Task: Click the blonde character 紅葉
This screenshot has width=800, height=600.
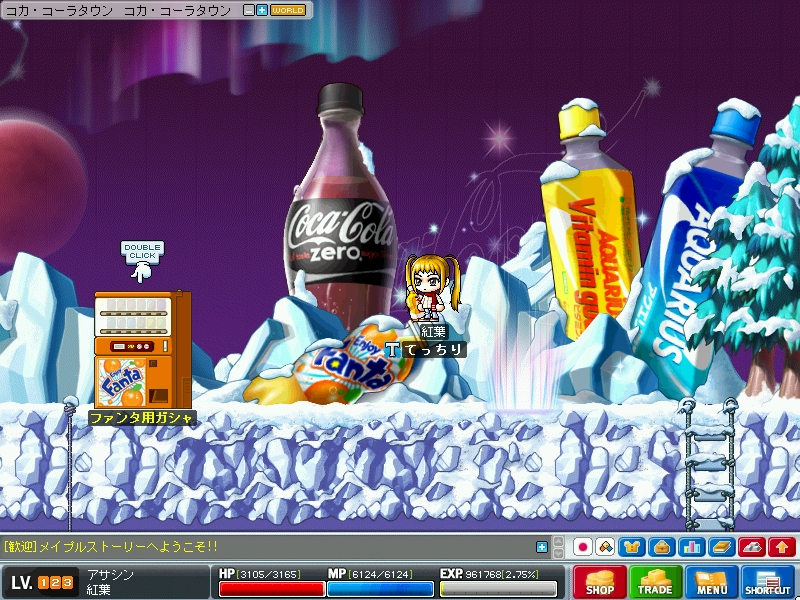Action: [432, 288]
